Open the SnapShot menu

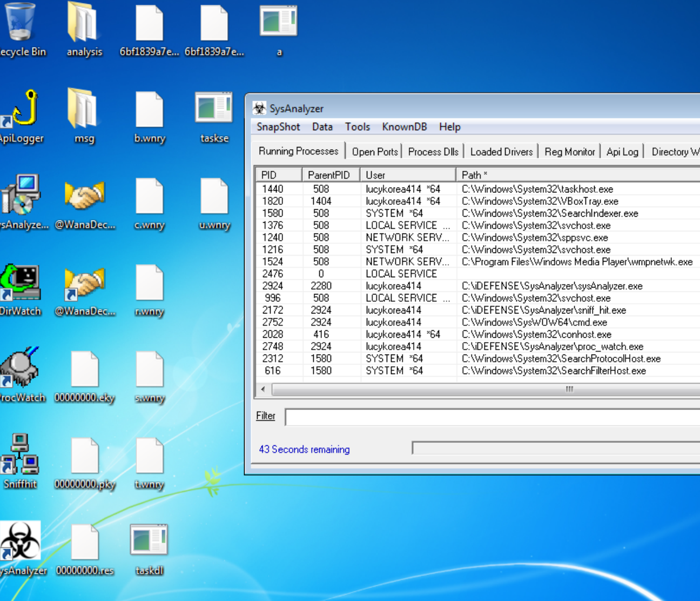point(278,126)
